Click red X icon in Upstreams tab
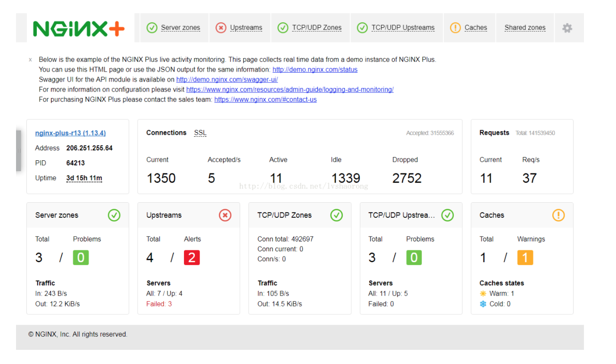This screenshot has height=364, width=616. coord(221,28)
